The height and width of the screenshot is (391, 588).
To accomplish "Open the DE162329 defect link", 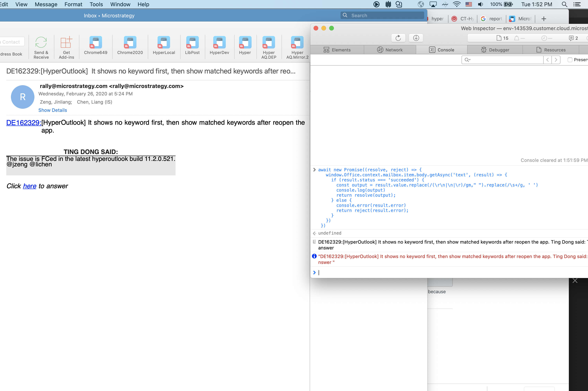I will point(23,122).
